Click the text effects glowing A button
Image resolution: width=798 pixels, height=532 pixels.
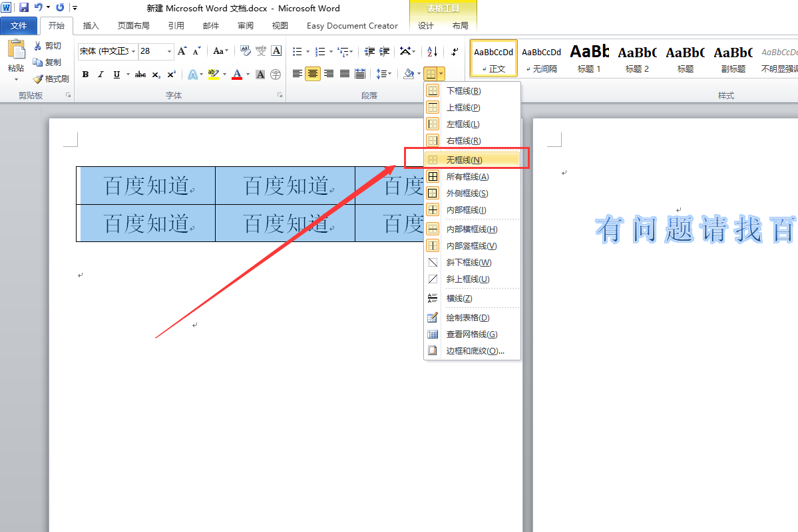click(192, 74)
